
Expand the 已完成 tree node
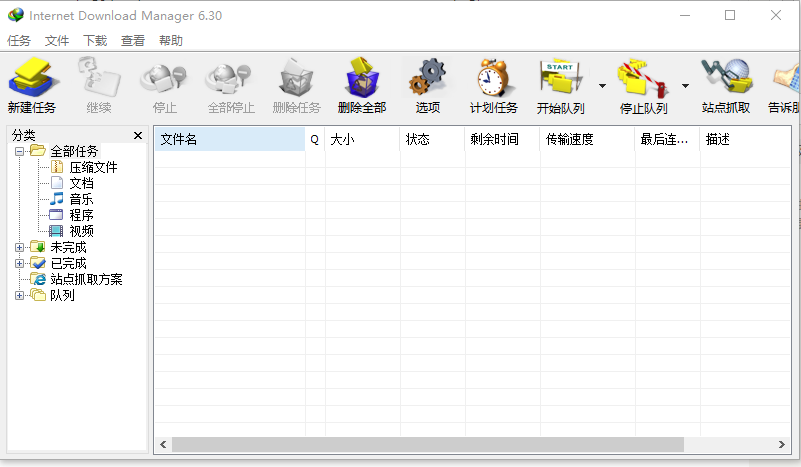[19, 264]
